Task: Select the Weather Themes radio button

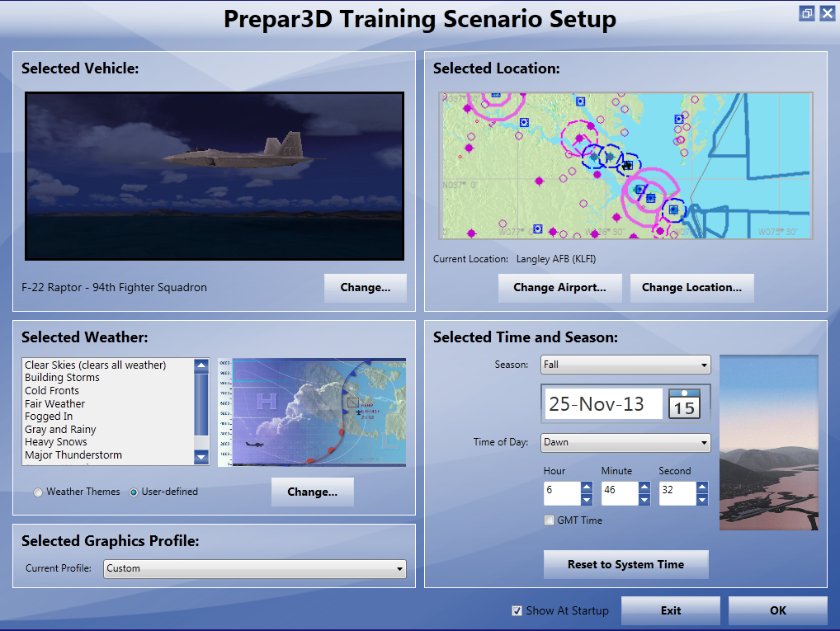Action: click(36, 491)
